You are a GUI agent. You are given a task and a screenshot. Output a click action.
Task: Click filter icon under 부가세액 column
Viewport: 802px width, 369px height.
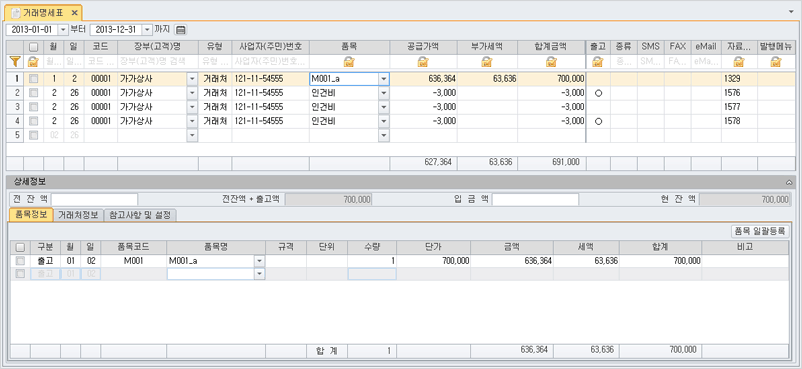[x=486, y=62]
